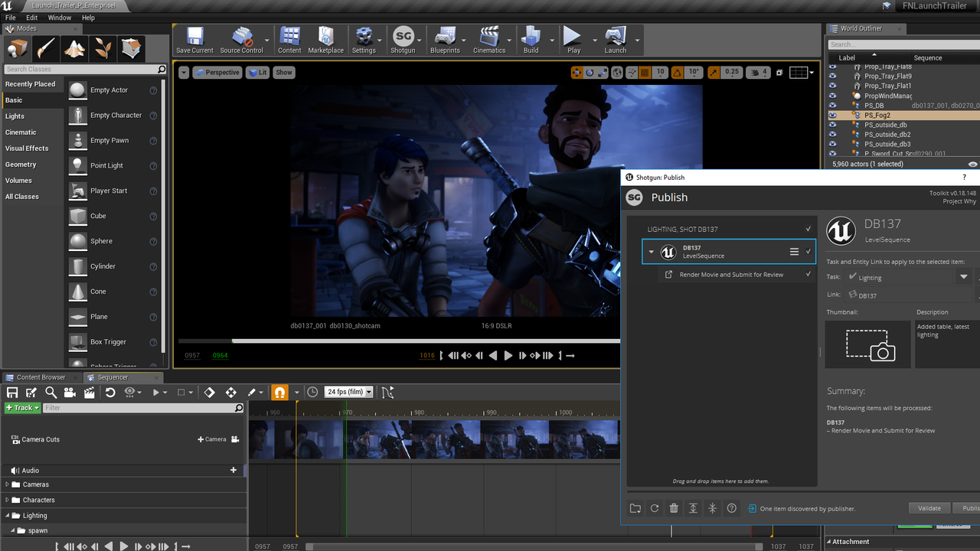Collapse the DB137 item tree arrow
The width and height of the screenshot is (980, 551).
click(652, 252)
